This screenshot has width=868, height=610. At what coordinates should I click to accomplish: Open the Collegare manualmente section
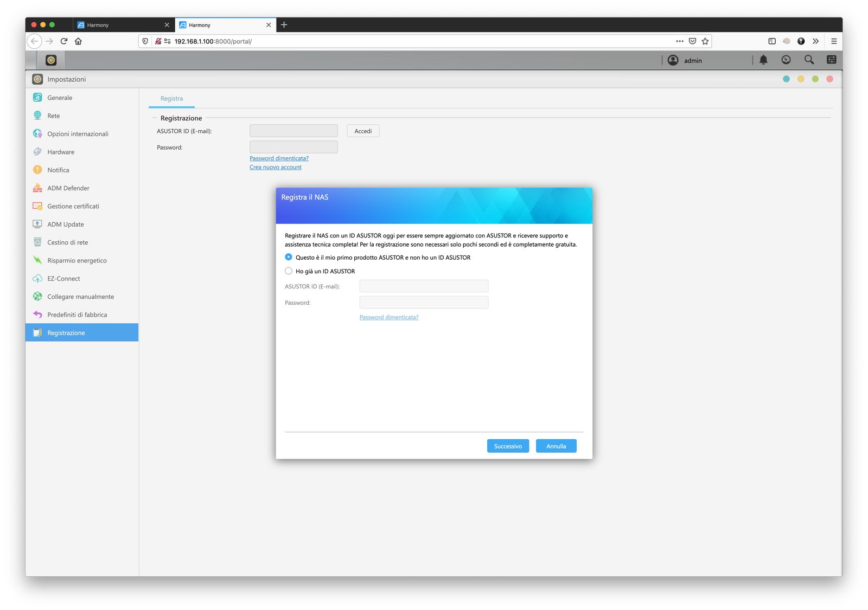click(x=82, y=297)
